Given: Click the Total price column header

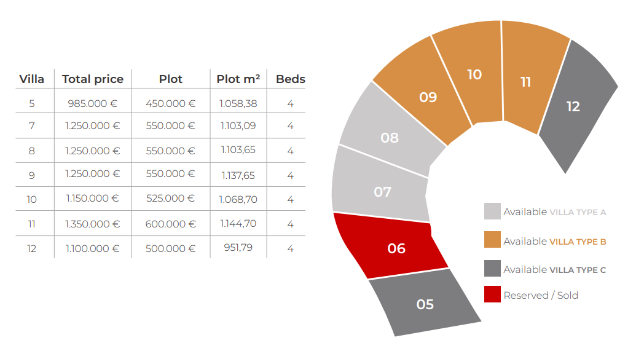Looking at the screenshot, I should pos(93,79).
